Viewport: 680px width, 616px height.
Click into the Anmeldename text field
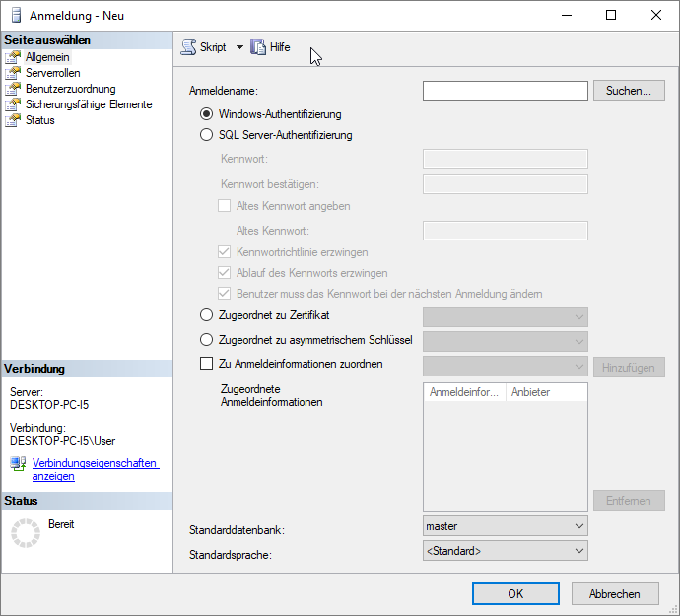pos(505,91)
